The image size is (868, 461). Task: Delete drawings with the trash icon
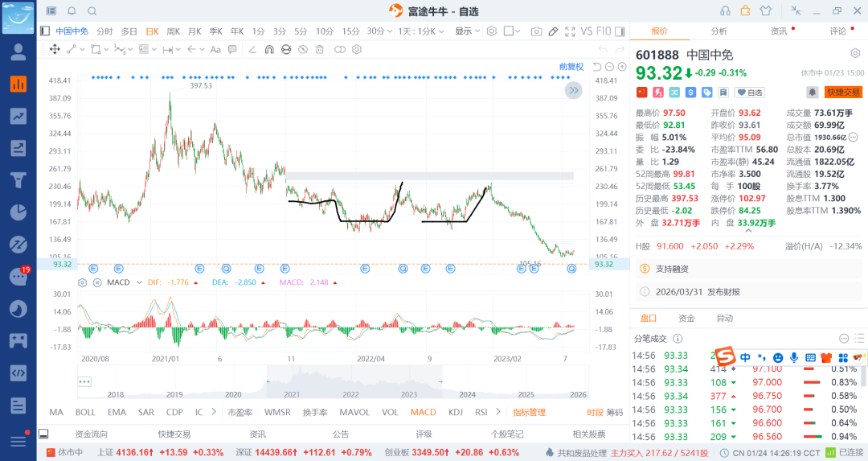[319, 49]
